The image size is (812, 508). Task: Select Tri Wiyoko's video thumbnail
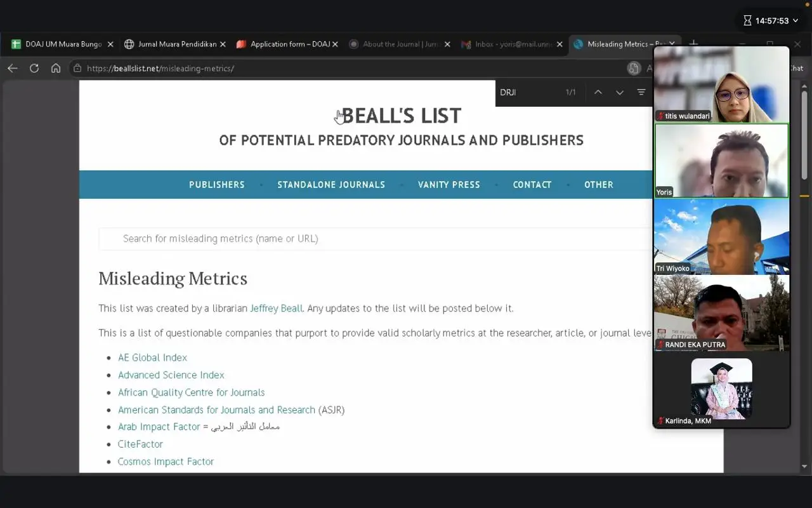[x=722, y=237]
